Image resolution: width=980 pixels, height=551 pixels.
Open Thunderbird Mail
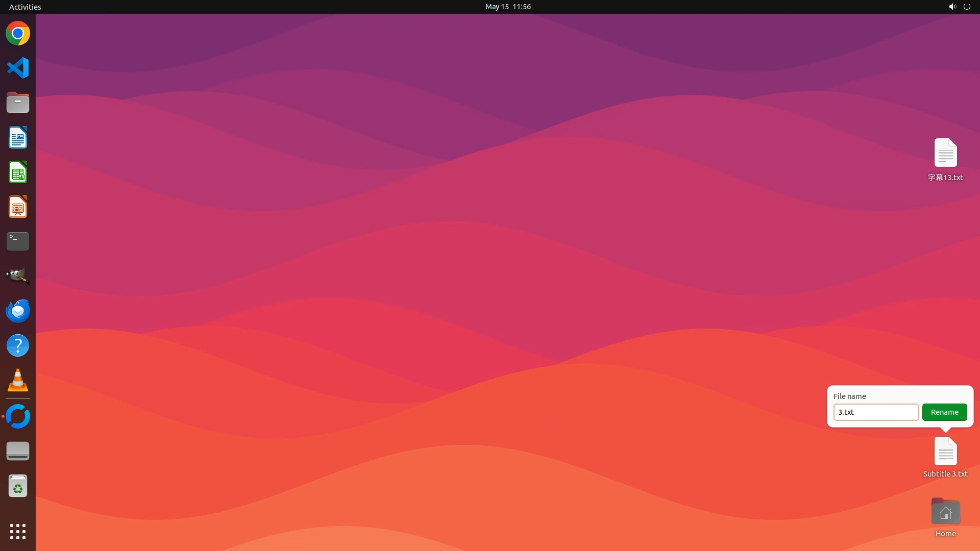18,311
